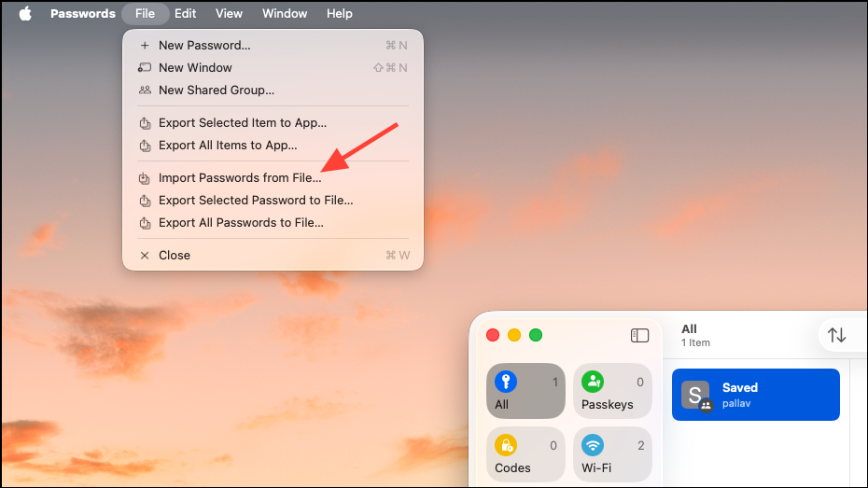Click the 1 Item count text

click(695, 342)
